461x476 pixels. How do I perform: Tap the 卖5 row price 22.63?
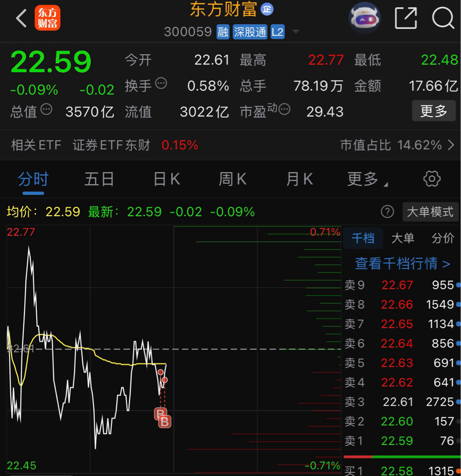(397, 363)
